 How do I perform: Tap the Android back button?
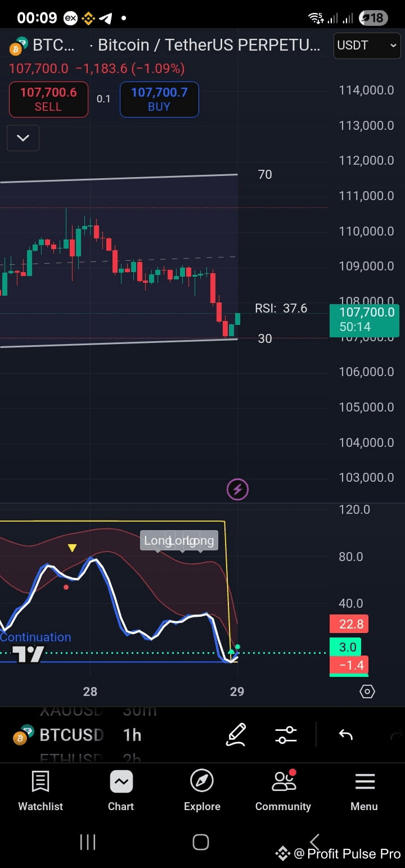point(314,842)
